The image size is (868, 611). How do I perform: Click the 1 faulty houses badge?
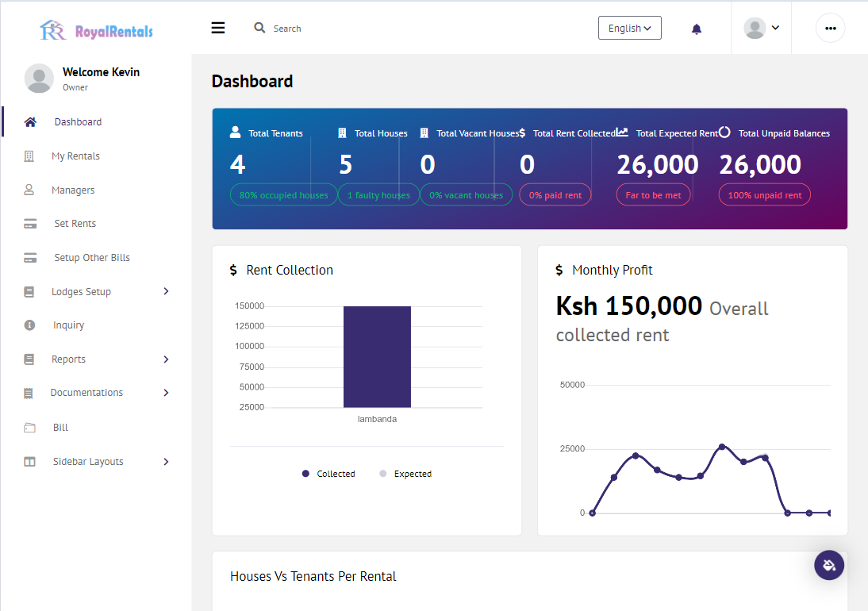click(378, 195)
